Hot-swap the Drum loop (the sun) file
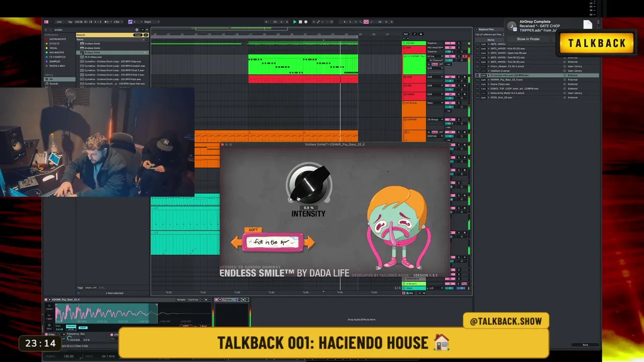 coord(477,75)
